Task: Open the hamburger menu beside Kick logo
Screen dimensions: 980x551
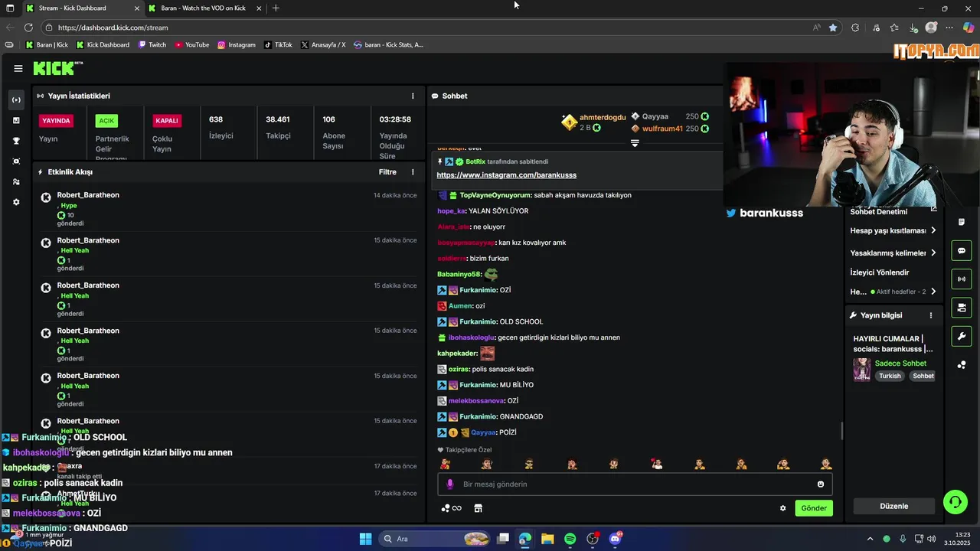Action: [x=18, y=68]
